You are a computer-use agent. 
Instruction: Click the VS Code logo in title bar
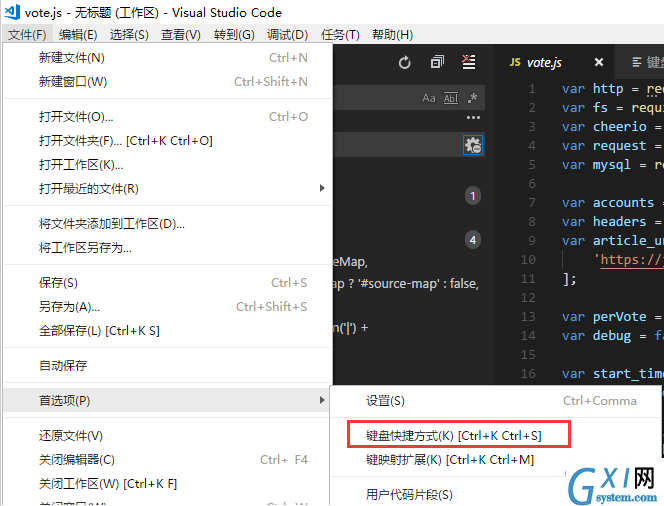pyautogui.click(x=12, y=12)
